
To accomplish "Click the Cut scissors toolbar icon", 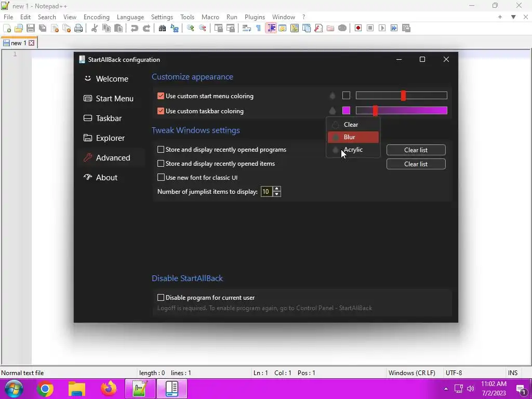I will point(95,28).
